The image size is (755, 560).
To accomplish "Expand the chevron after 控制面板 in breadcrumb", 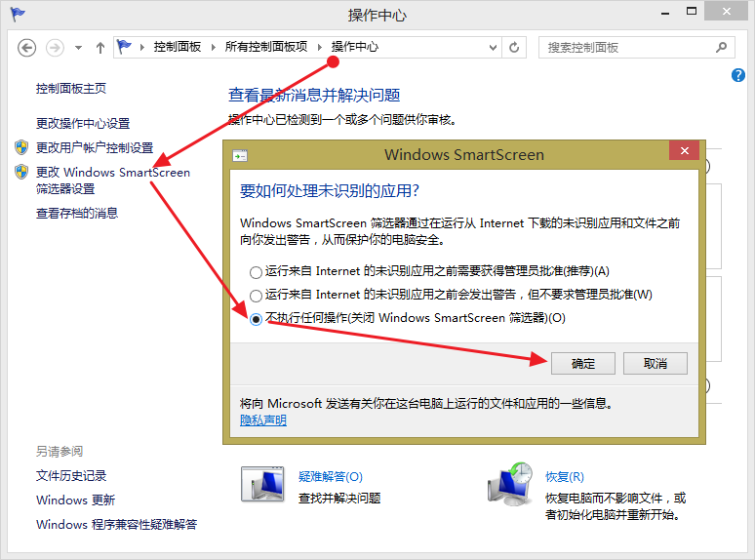I will [x=214, y=47].
